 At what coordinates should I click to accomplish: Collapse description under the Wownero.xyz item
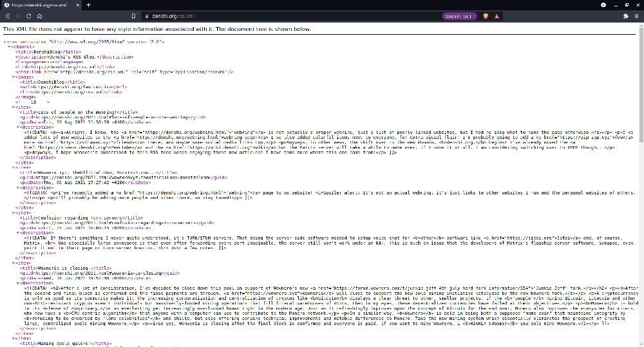point(17,188)
